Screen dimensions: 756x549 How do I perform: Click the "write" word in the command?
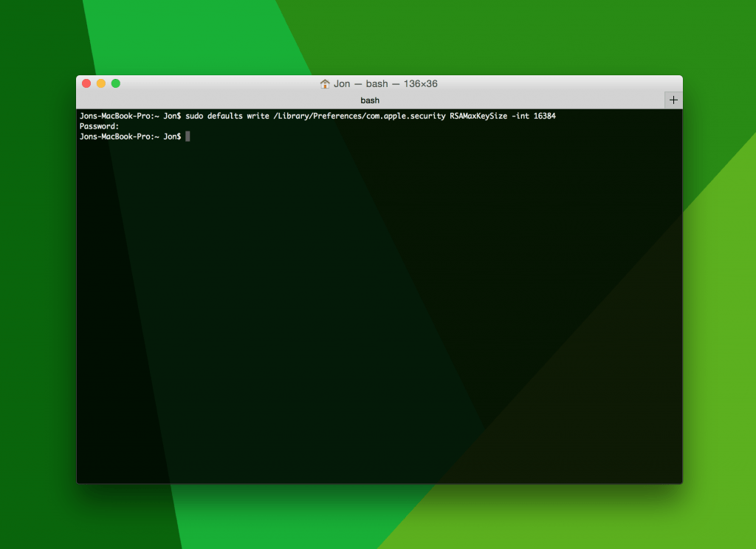click(258, 117)
